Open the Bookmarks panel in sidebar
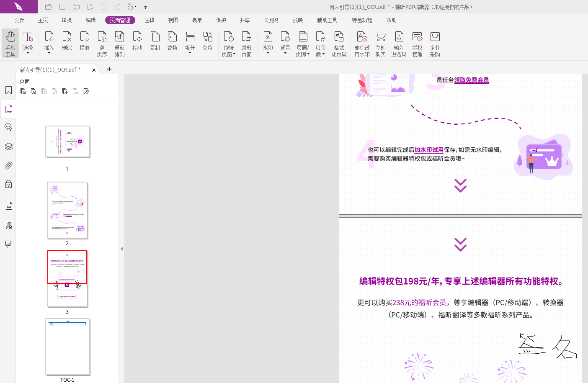588x383 pixels. point(8,90)
